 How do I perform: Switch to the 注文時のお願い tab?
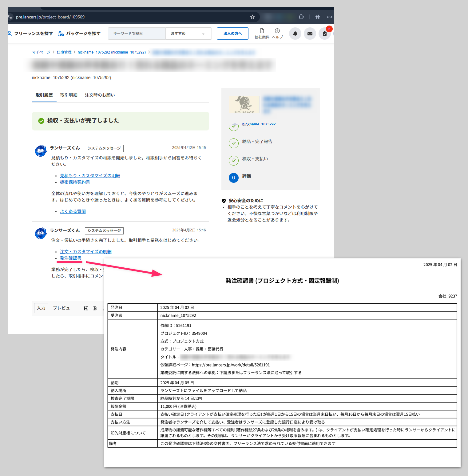pos(100,95)
